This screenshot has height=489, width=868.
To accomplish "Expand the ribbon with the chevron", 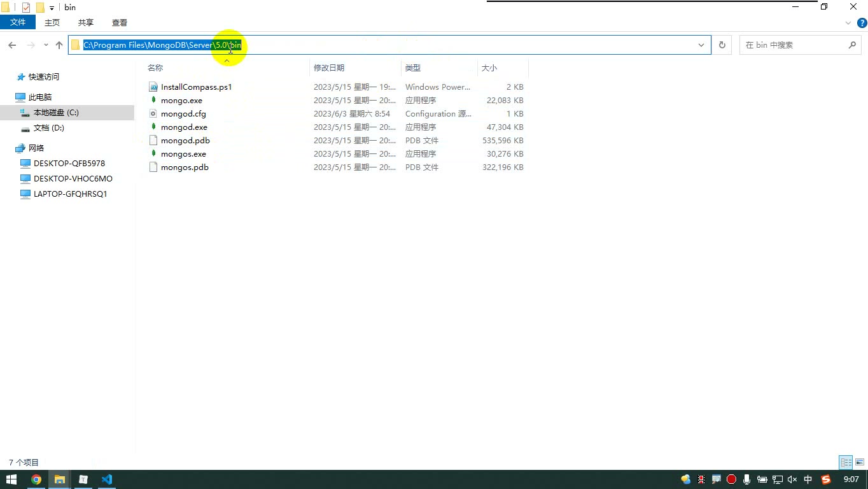I will [848, 23].
